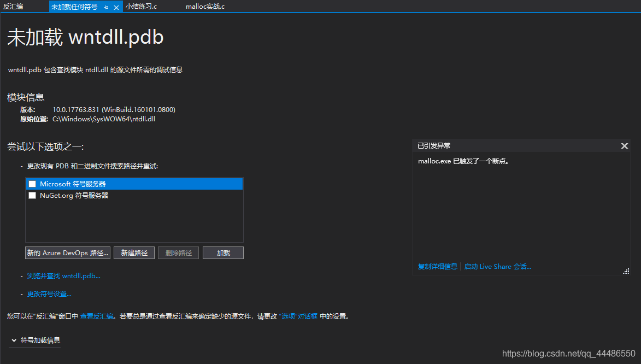Click 新的 Azure DevOps 路径 button
641x364 pixels.
point(68,253)
